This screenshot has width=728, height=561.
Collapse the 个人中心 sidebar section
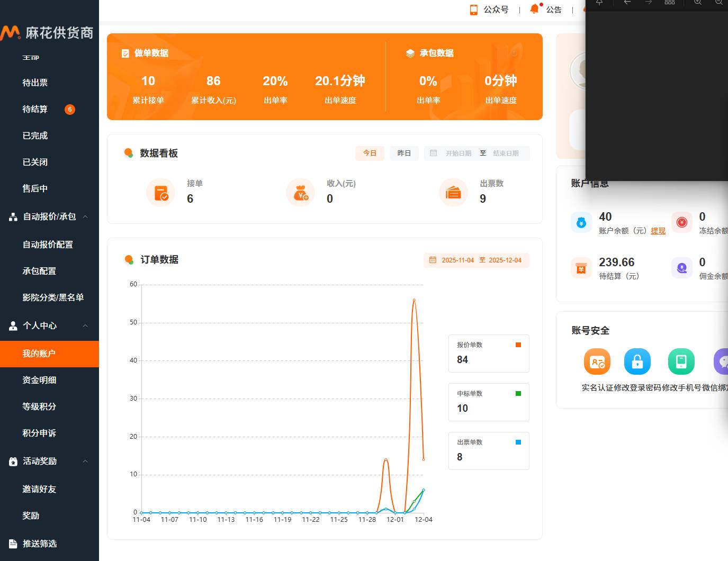tap(85, 326)
